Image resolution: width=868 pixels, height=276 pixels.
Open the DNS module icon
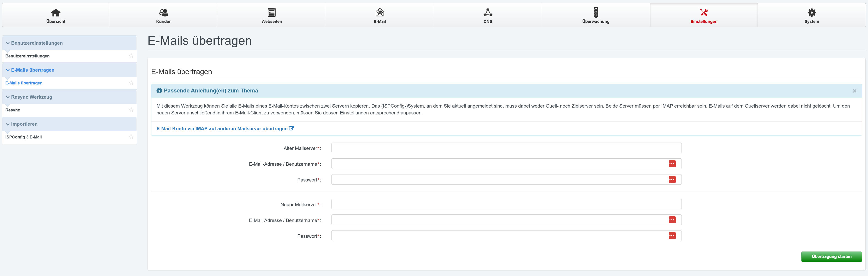click(487, 12)
